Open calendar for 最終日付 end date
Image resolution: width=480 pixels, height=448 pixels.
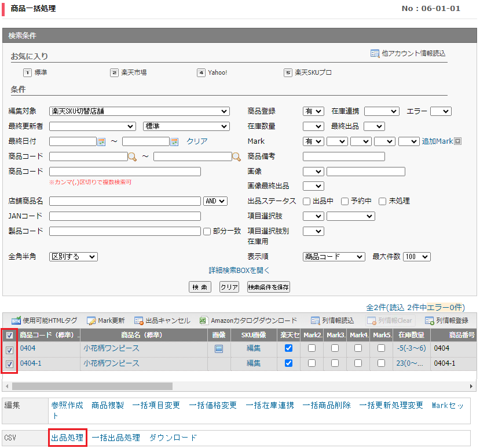pos(174,142)
